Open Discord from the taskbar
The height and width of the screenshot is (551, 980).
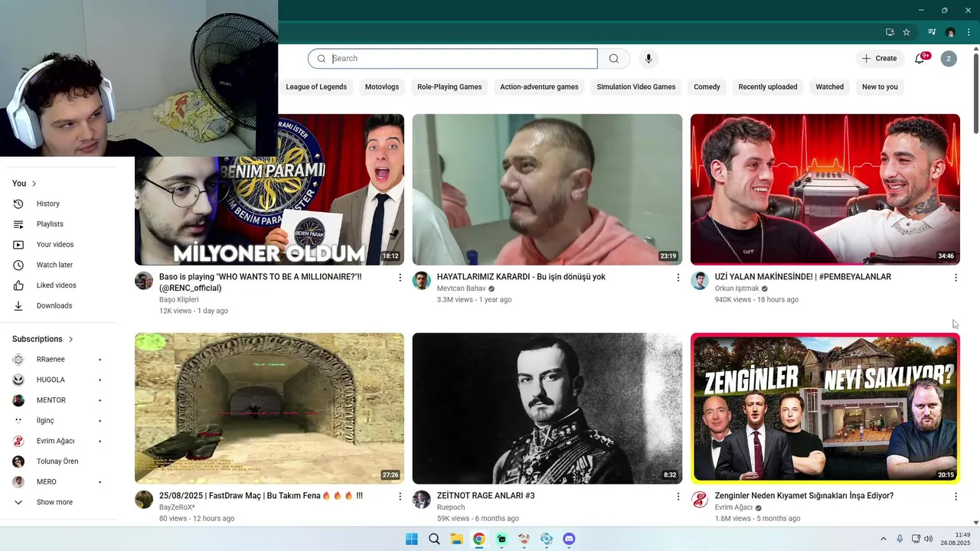pos(569,539)
